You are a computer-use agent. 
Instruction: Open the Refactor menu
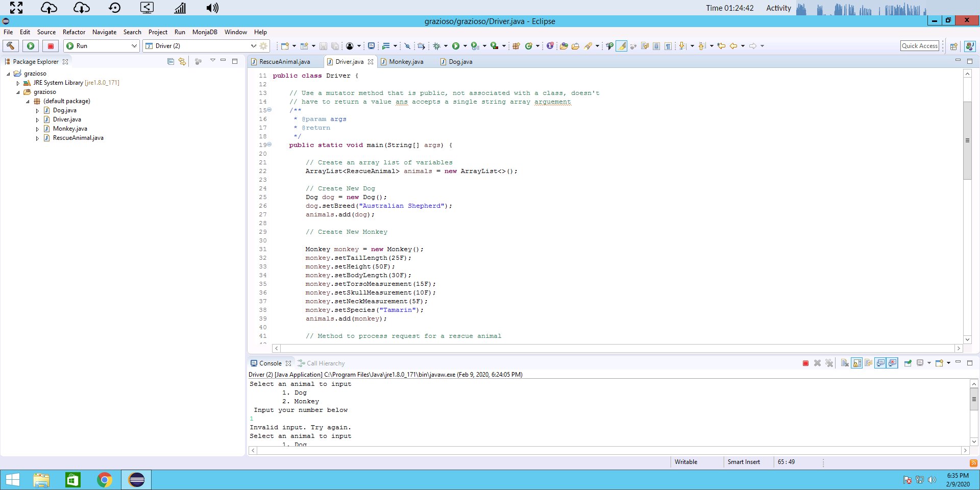pos(74,32)
